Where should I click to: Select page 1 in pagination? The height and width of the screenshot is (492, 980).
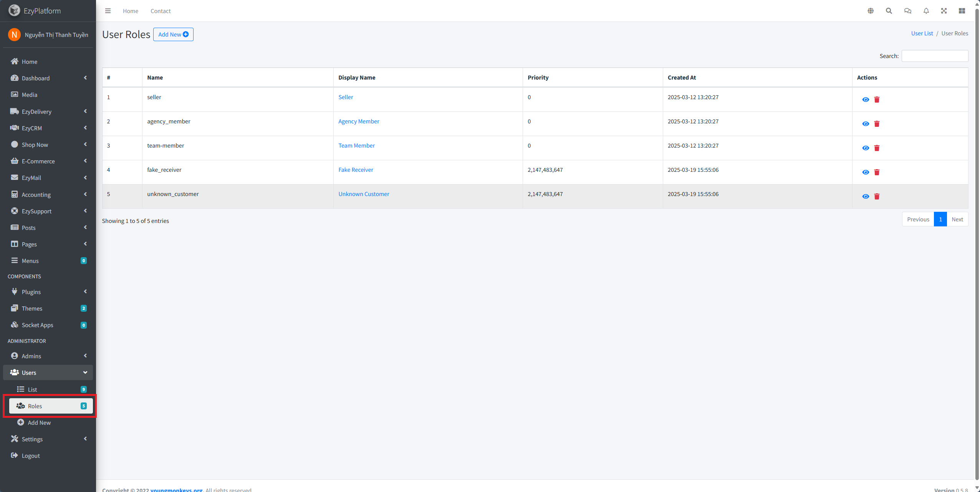[940, 219]
